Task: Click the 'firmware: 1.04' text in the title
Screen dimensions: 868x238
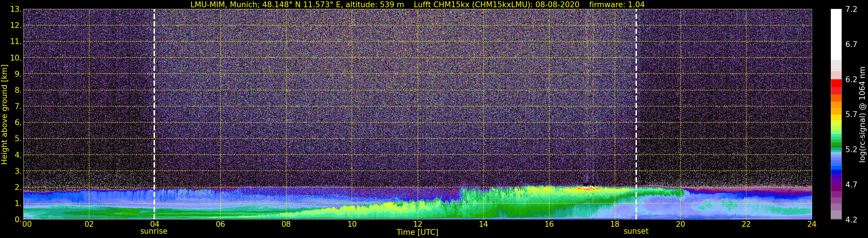Action: pyautogui.click(x=617, y=4)
